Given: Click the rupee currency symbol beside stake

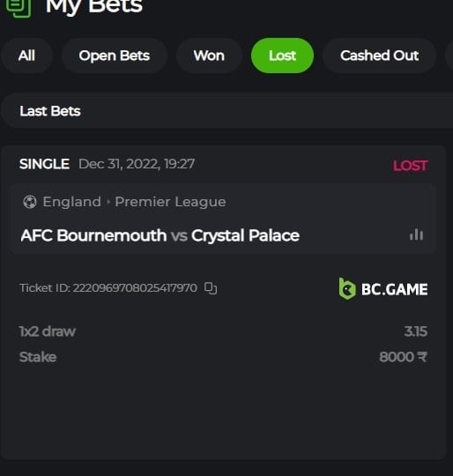Looking at the screenshot, I should point(422,357).
